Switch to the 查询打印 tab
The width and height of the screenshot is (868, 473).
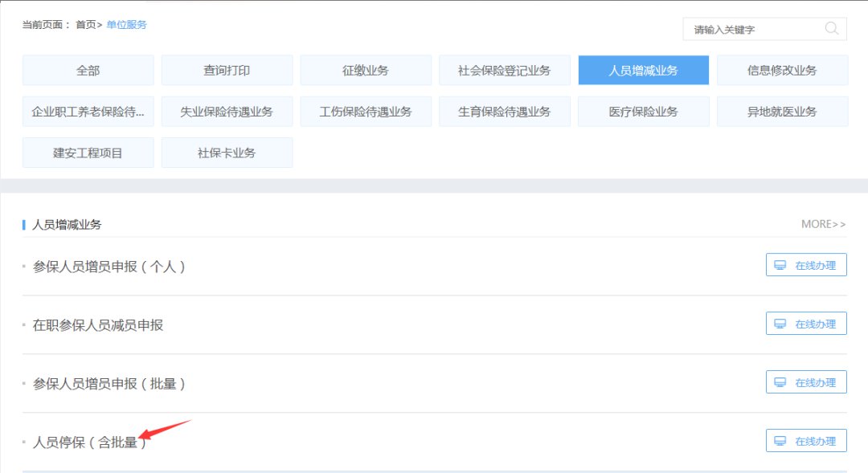tap(227, 71)
